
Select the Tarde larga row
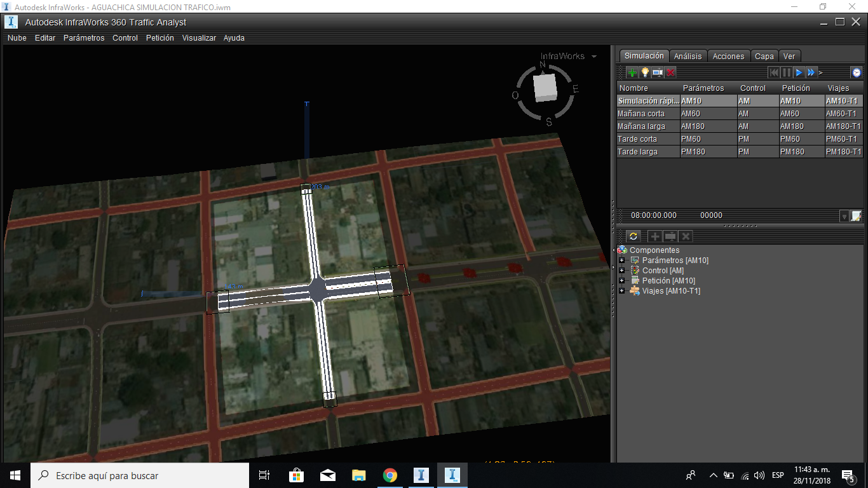click(740, 152)
